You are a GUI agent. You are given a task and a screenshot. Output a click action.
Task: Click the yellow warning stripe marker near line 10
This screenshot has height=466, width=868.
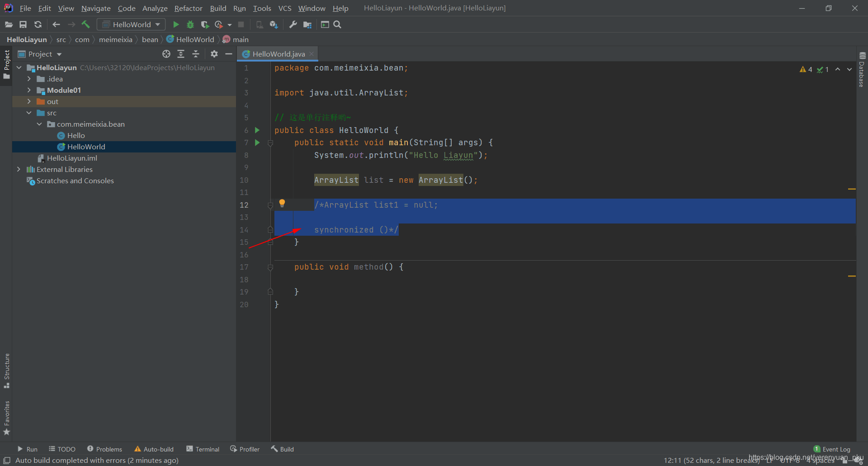pos(852,189)
